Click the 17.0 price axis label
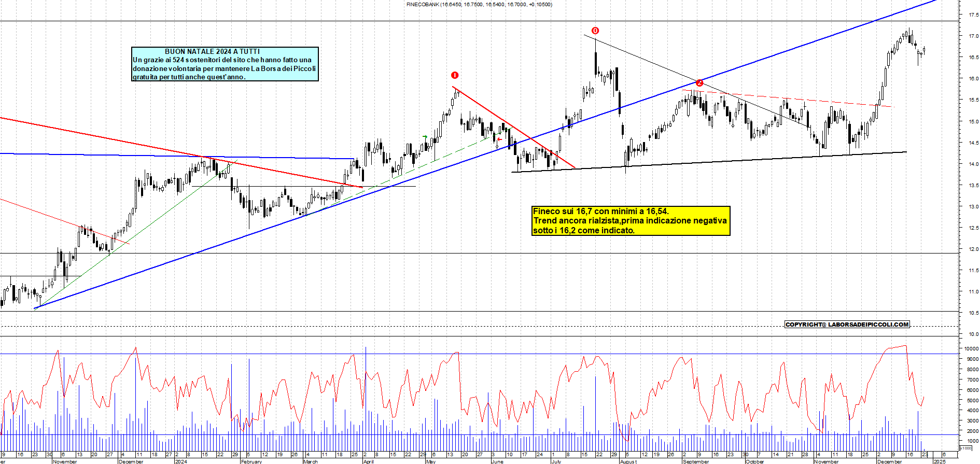 (974, 36)
